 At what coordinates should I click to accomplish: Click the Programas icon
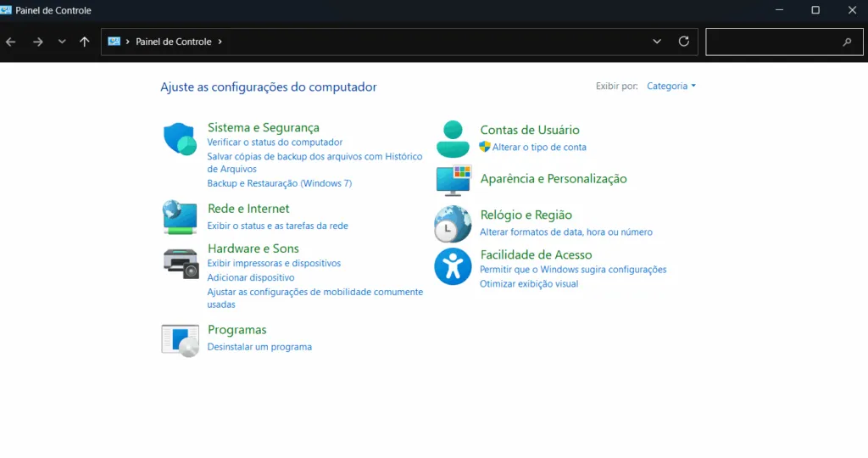pyautogui.click(x=180, y=339)
